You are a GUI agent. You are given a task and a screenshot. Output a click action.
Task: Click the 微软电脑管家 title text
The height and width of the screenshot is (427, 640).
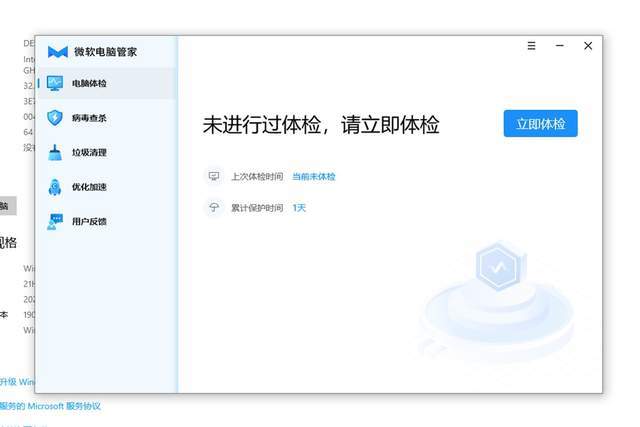105,52
